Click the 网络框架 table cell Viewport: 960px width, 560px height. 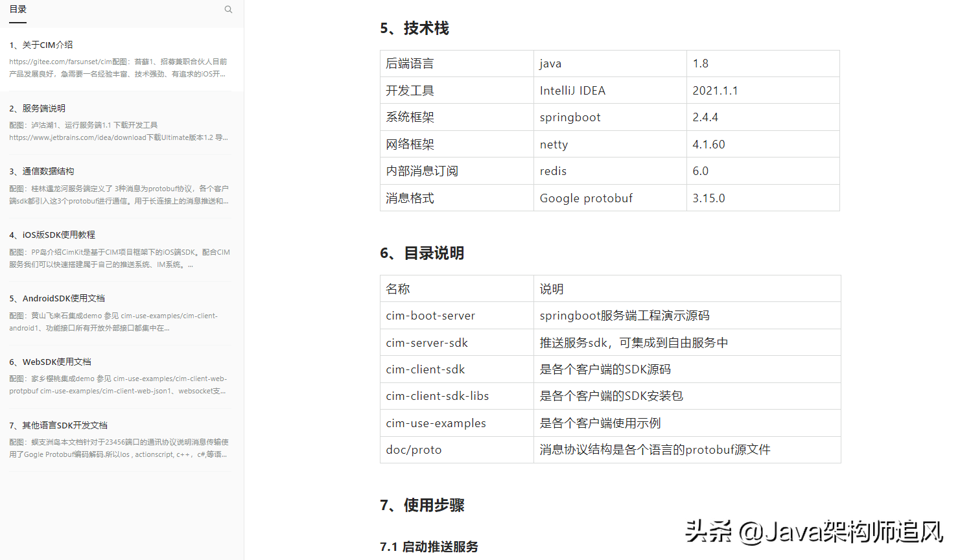[457, 145]
